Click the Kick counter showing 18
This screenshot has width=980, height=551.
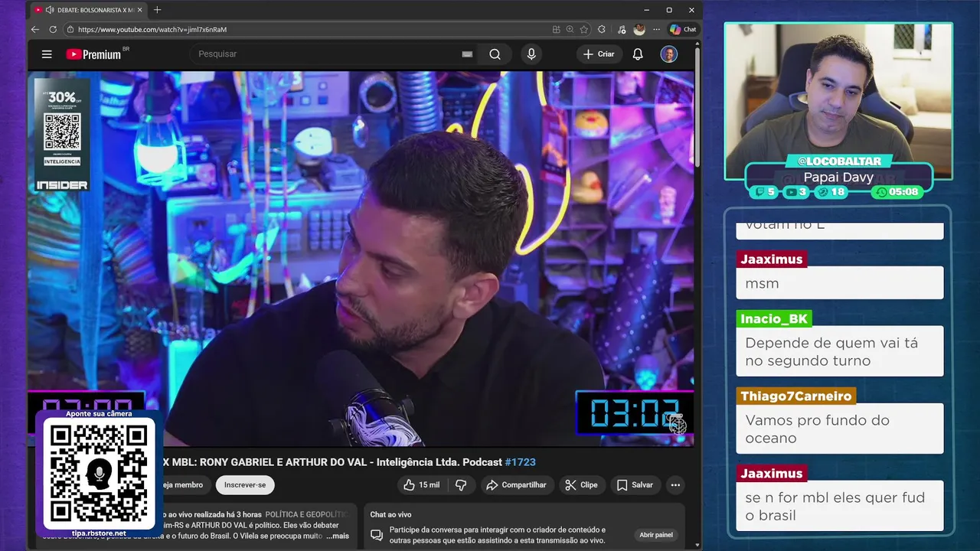pyautogui.click(x=832, y=192)
